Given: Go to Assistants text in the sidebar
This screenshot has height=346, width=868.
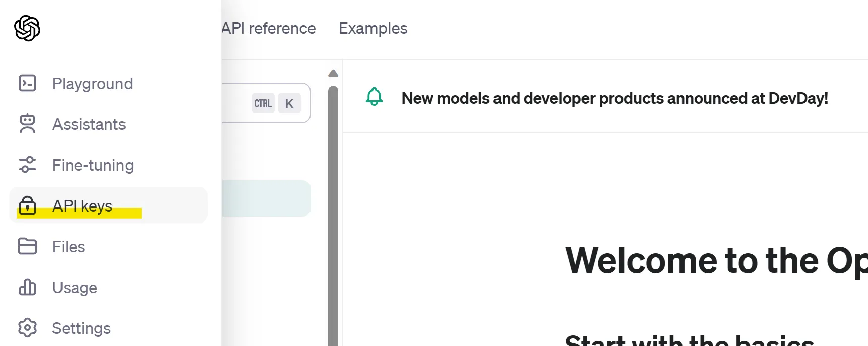Looking at the screenshot, I should coord(89,124).
